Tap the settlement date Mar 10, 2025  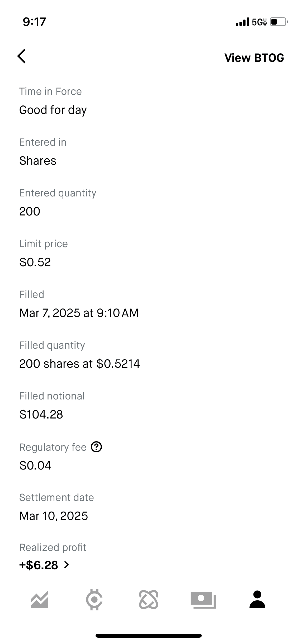54,516
